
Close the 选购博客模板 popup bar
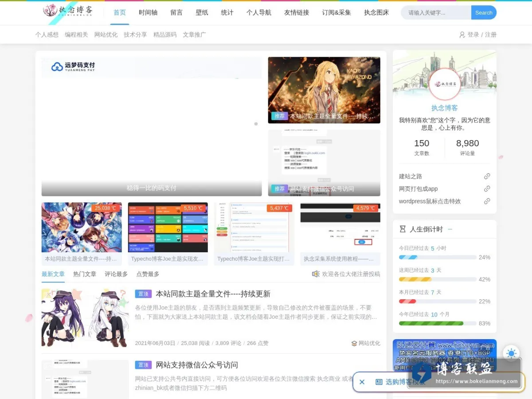pos(362,382)
